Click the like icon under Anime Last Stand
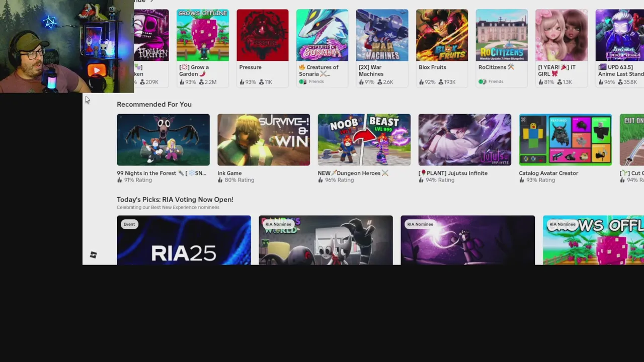 click(x=601, y=82)
